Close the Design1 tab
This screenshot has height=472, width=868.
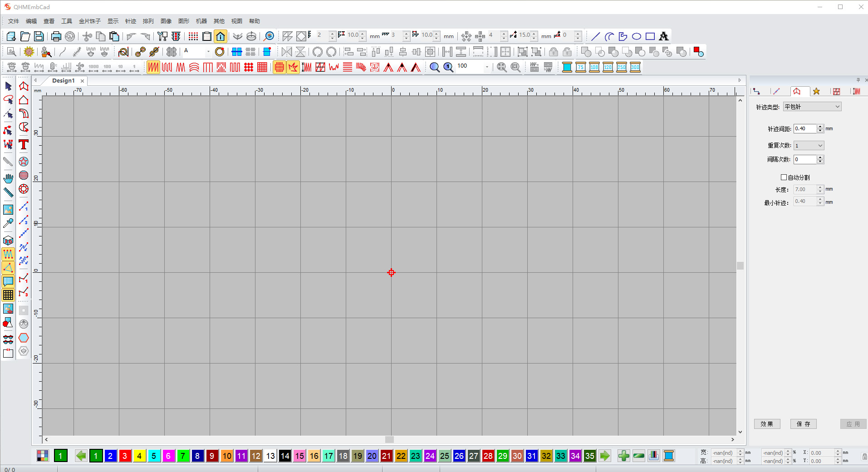[82, 81]
